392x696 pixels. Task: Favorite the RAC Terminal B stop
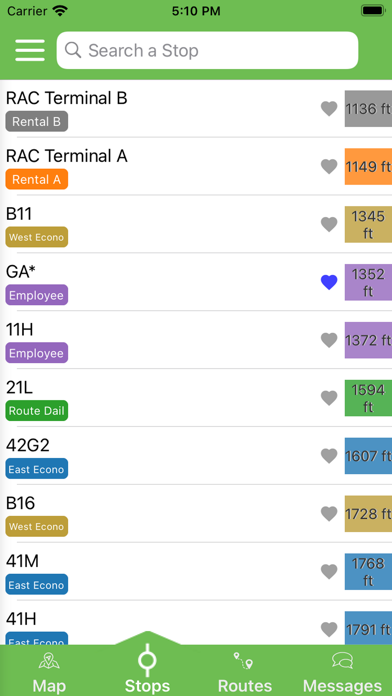tap(329, 108)
